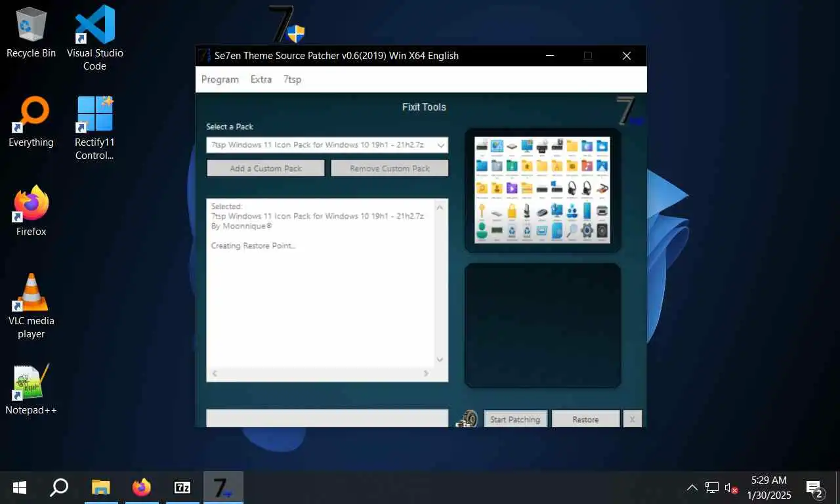Select the Rectify11 Control desktop shortcut
This screenshot has height=504, width=840.
tap(94, 129)
